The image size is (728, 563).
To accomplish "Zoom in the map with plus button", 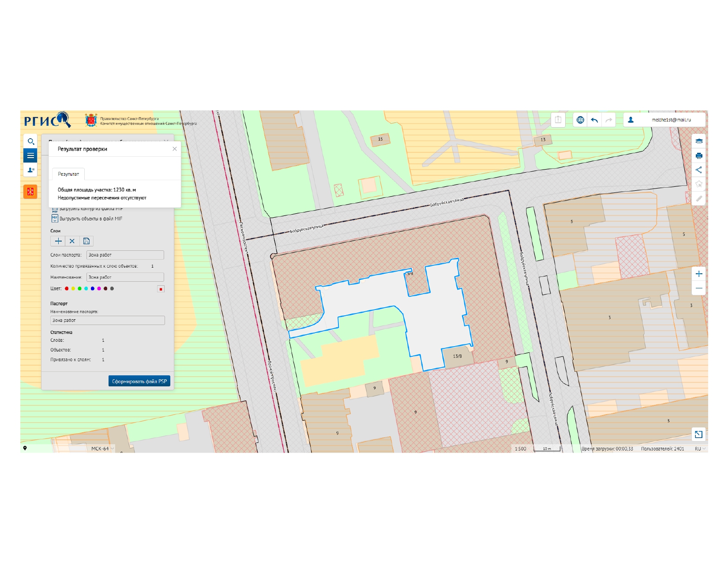I will (699, 274).
